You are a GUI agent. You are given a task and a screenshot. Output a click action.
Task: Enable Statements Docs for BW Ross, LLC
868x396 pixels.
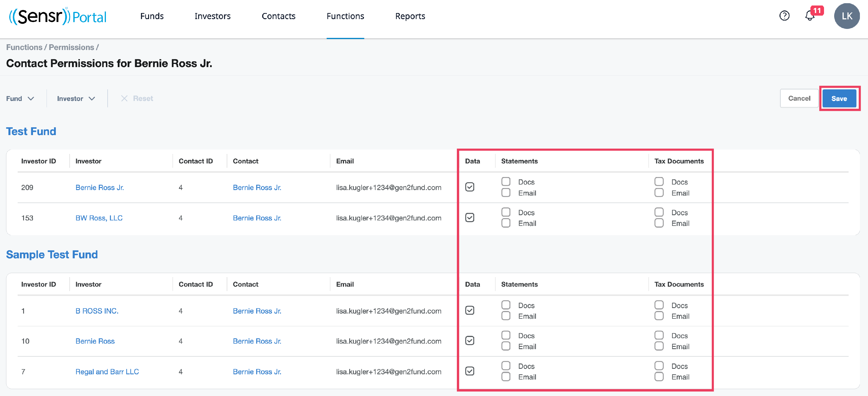[x=505, y=212]
